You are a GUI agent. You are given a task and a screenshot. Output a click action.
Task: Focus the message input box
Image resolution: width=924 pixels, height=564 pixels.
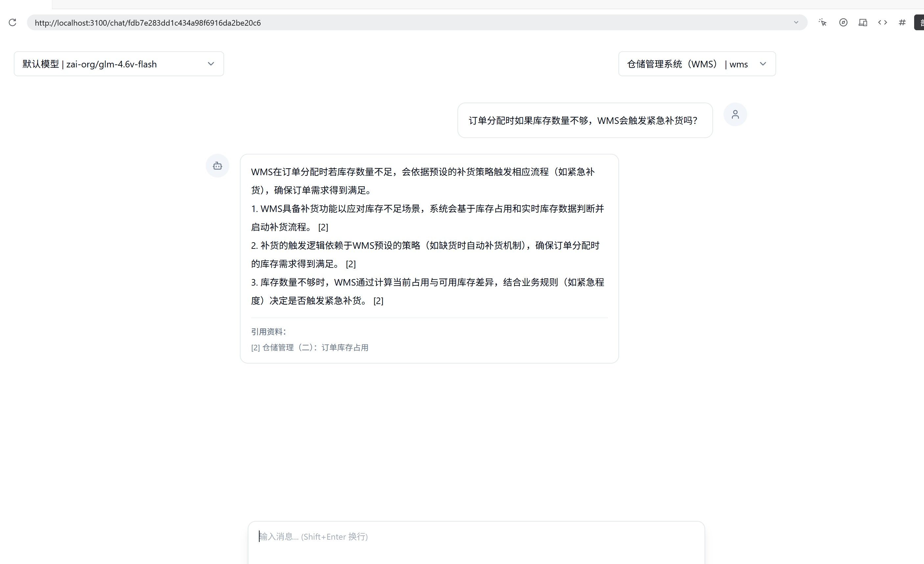pos(476,543)
